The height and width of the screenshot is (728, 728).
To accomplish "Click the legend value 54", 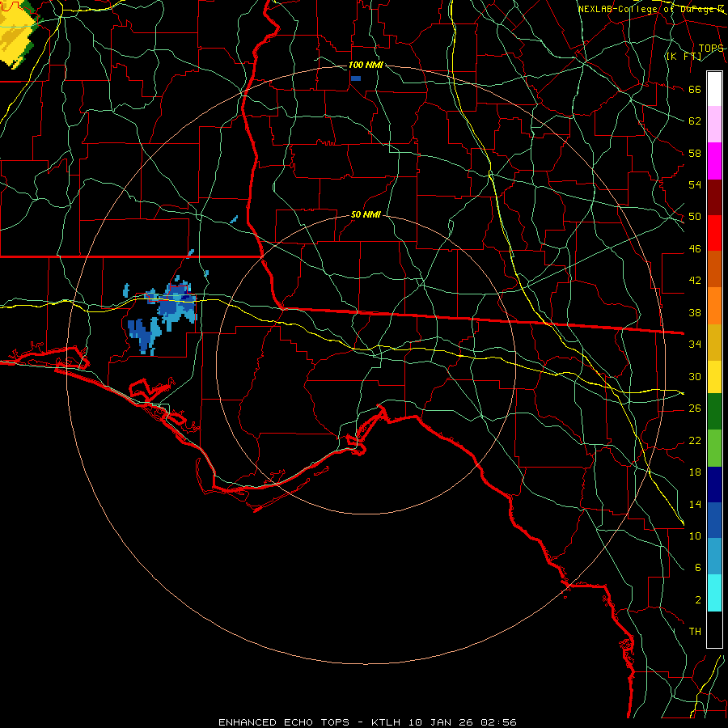I will (x=695, y=184).
